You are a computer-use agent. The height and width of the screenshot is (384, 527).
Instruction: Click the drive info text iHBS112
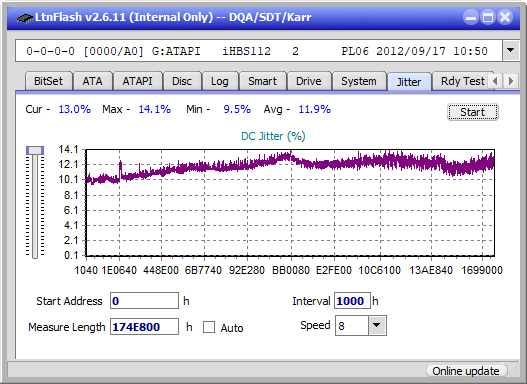(246, 51)
